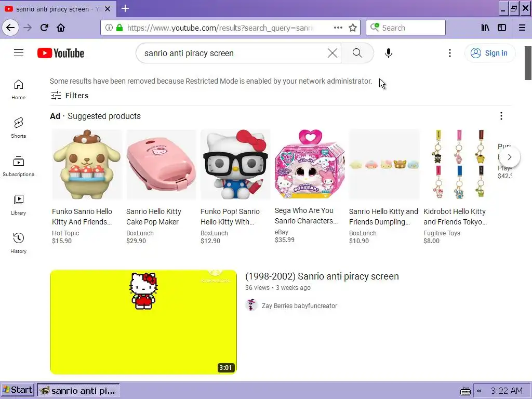Open the YouTube guide hamburger menu

pyautogui.click(x=19, y=53)
